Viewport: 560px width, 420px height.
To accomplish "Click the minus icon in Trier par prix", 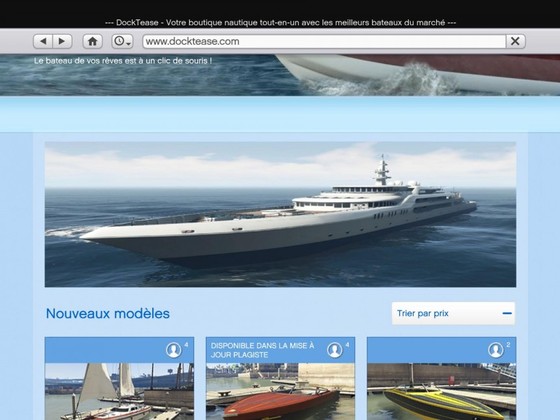I will tap(507, 313).
